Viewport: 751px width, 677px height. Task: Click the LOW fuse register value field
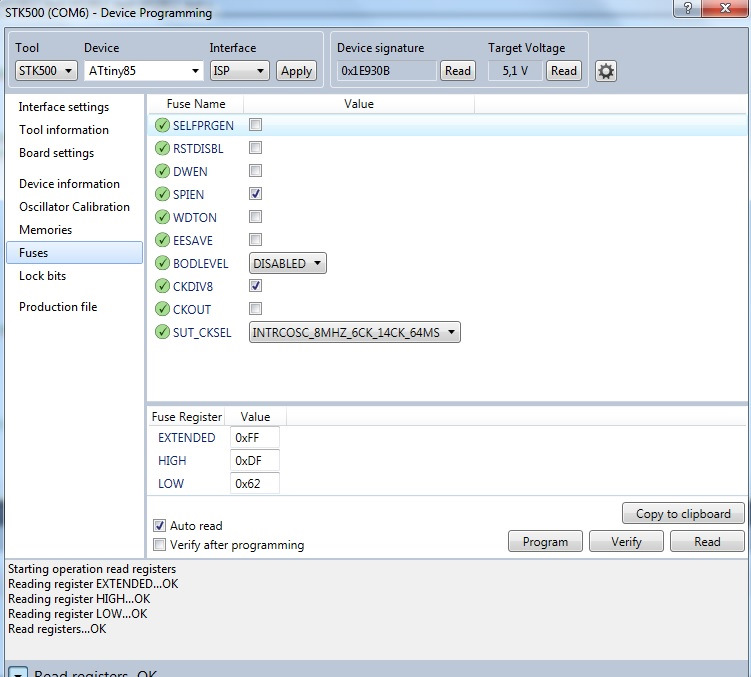pos(255,484)
